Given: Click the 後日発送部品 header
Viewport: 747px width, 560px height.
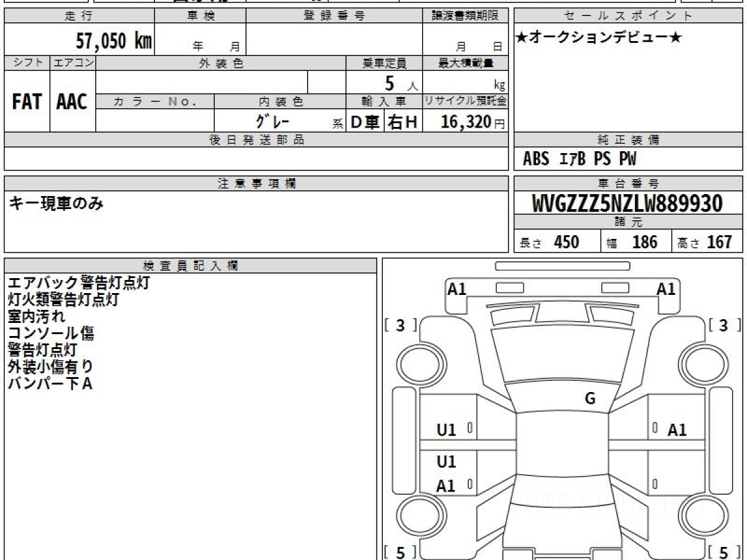Looking at the screenshot, I should point(256,140).
